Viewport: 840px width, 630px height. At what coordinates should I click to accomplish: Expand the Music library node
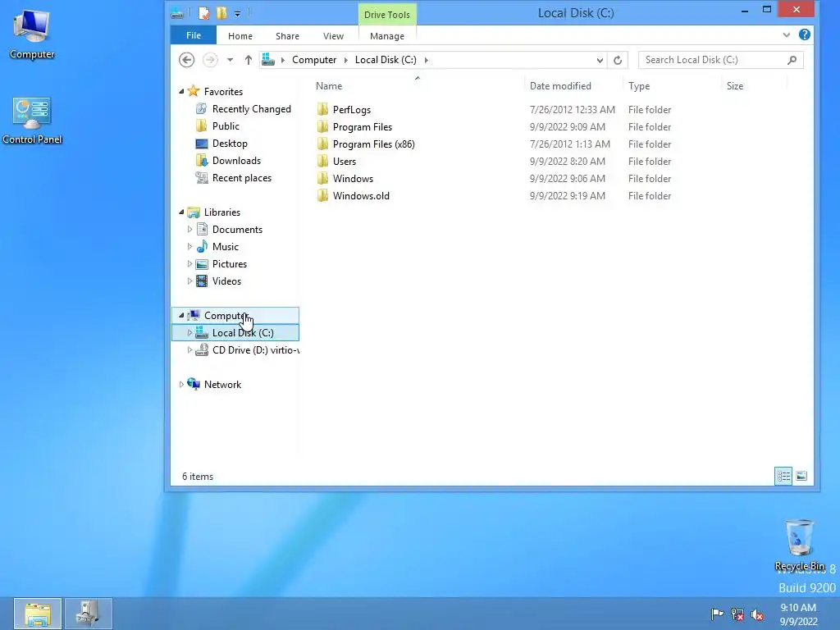point(189,246)
